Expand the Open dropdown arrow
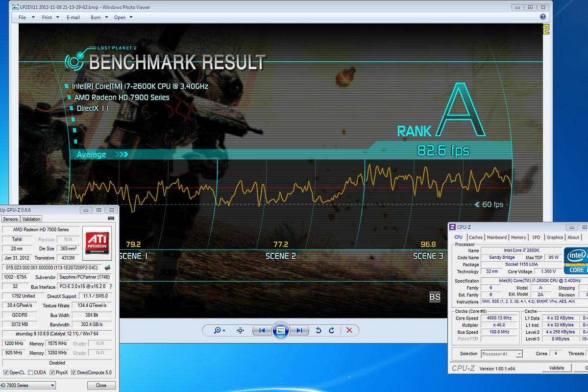Image resolution: width=588 pixels, height=392 pixels. tap(131, 18)
